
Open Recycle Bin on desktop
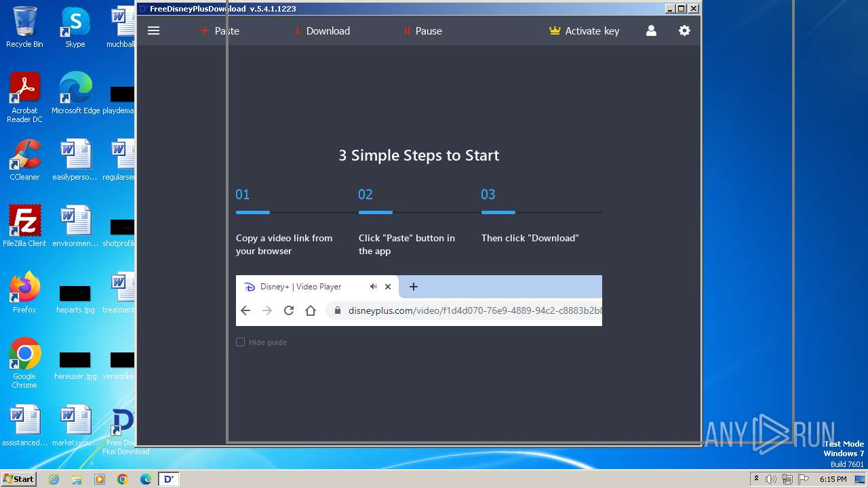coord(24,27)
